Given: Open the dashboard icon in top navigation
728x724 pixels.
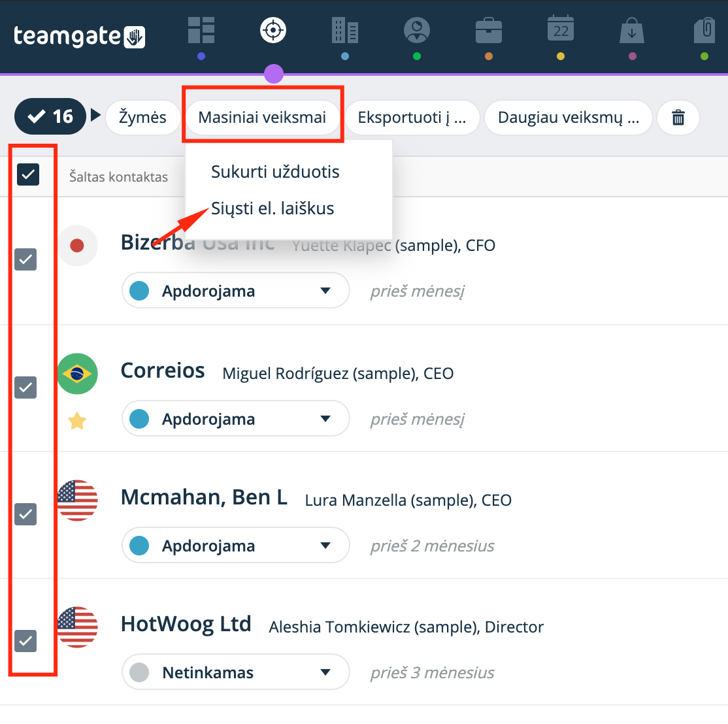Looking at the screenshot, I should point(201,30).
